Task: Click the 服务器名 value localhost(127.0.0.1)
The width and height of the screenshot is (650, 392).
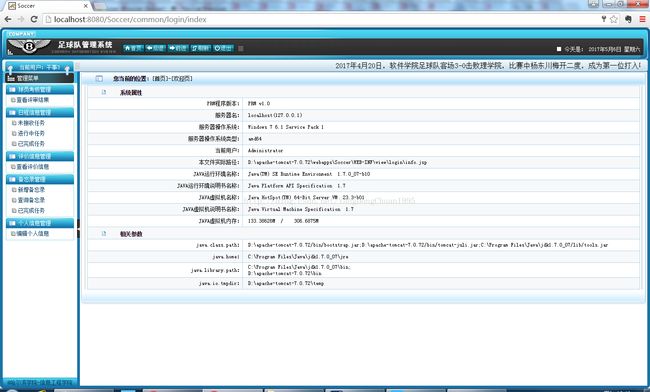Action: (x=275, y=115)
